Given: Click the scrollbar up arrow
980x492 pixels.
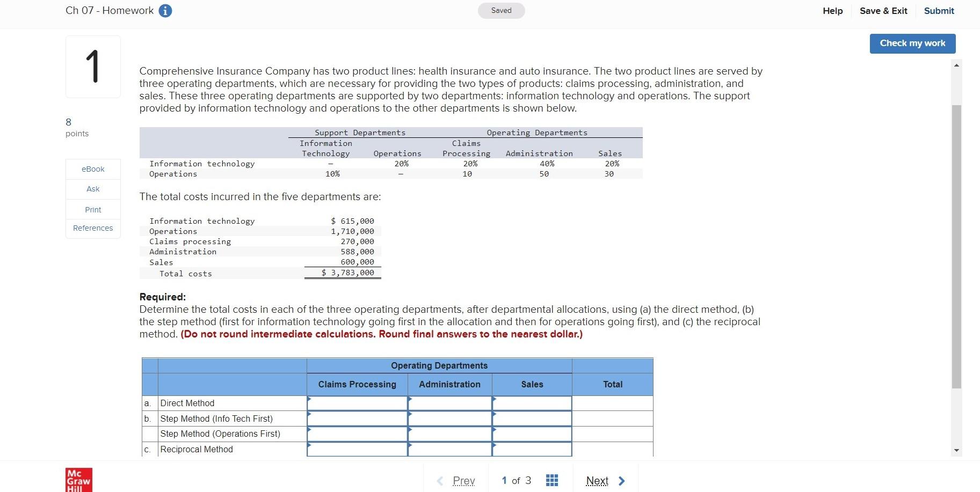Looking at the screenshot, I should [956, 64].
